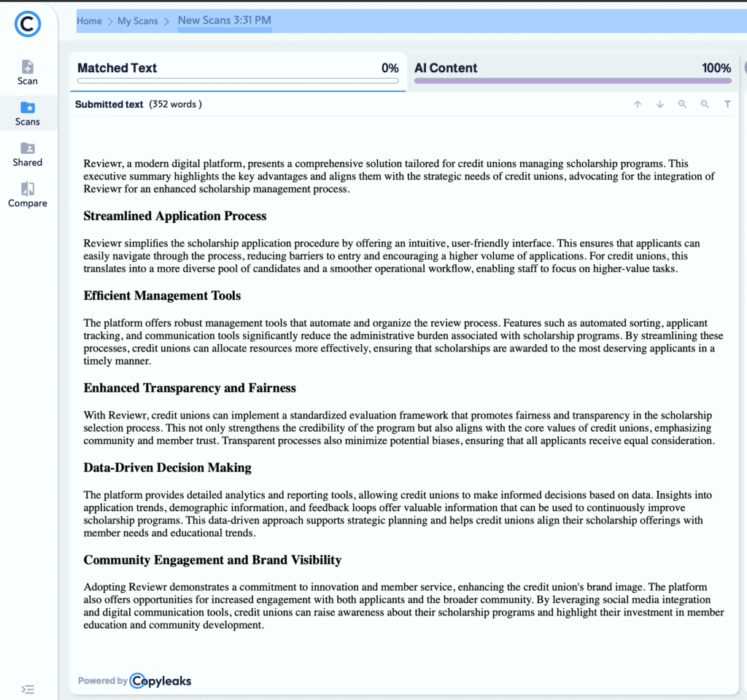Screen dimensions: 747x700
Task: Go to the Shared section
Action: tap(28, 155)
